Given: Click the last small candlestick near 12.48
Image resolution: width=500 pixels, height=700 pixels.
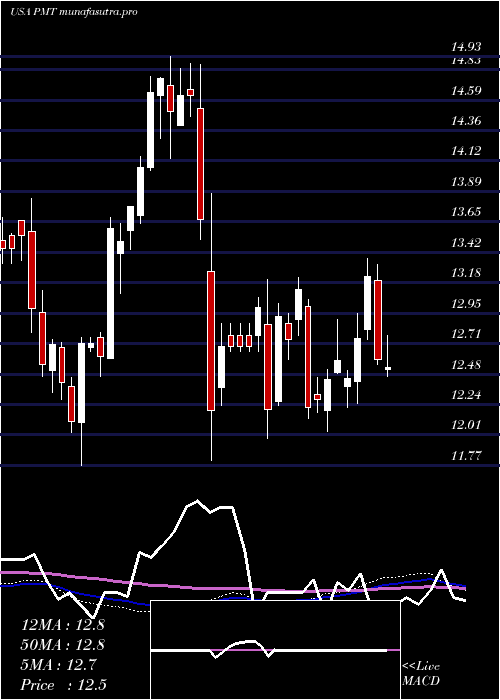Looking at the screenshot, I should point(388,368).
